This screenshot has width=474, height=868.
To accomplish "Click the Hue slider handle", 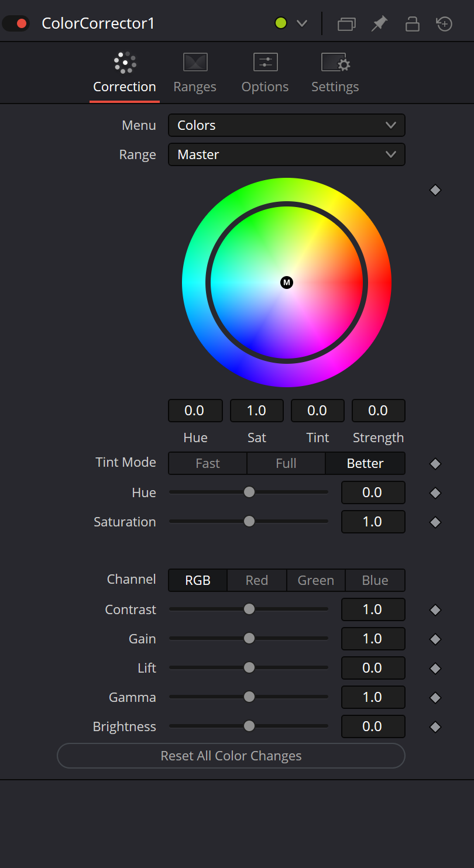I will pos(249,492).
